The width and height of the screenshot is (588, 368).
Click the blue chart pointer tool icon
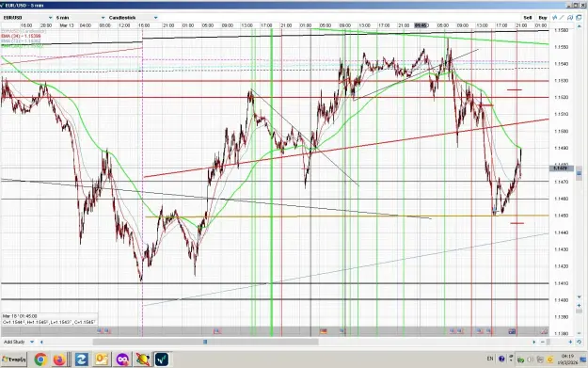pyautogui.click(x=554, y=18)
